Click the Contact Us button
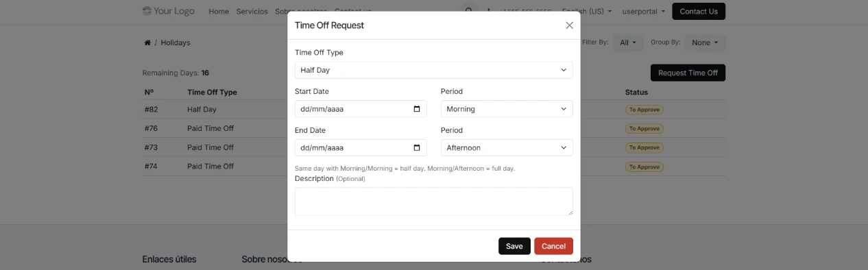This screenshot has height=270, width=868. click(699, 12)
